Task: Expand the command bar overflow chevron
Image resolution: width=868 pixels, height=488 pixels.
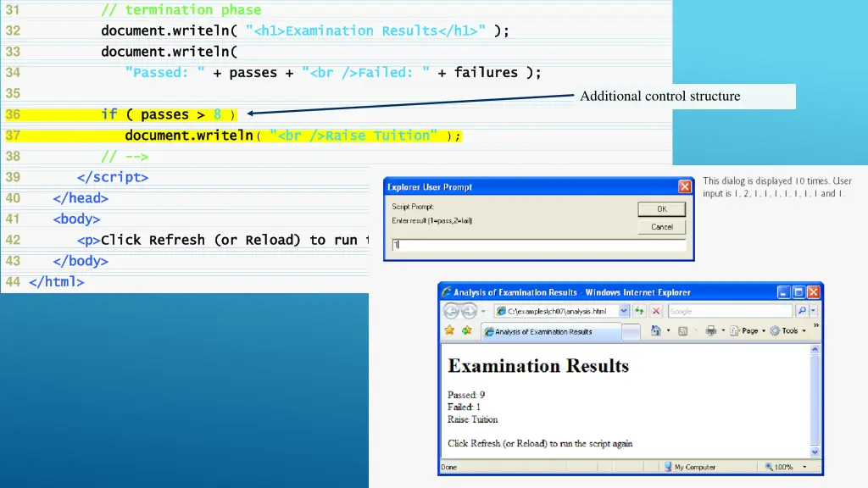Action: [816, 325]
